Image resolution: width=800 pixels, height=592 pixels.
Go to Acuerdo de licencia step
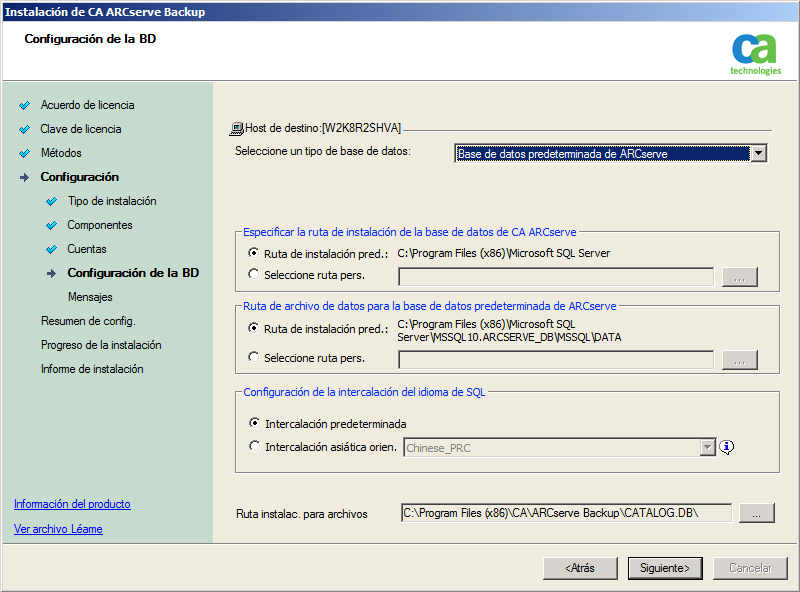pos(88,105)
